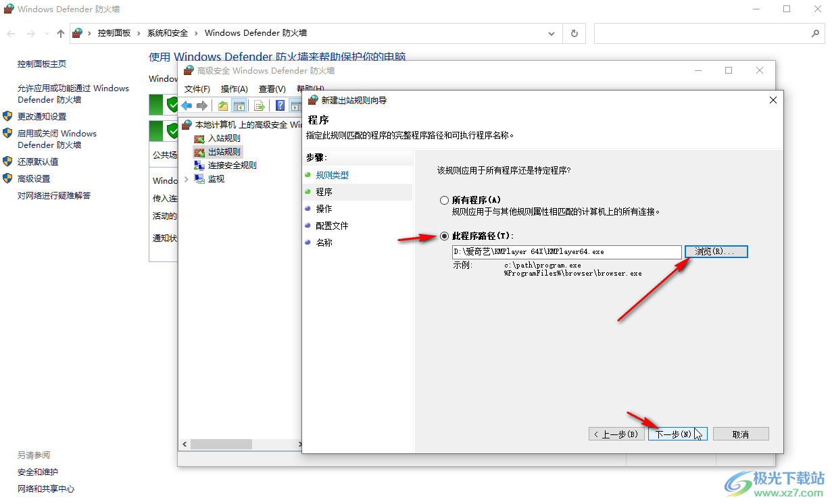Click the Explorer forward navigation arrow
This screenshot has height=504, width=832.
tap(30, 33)
